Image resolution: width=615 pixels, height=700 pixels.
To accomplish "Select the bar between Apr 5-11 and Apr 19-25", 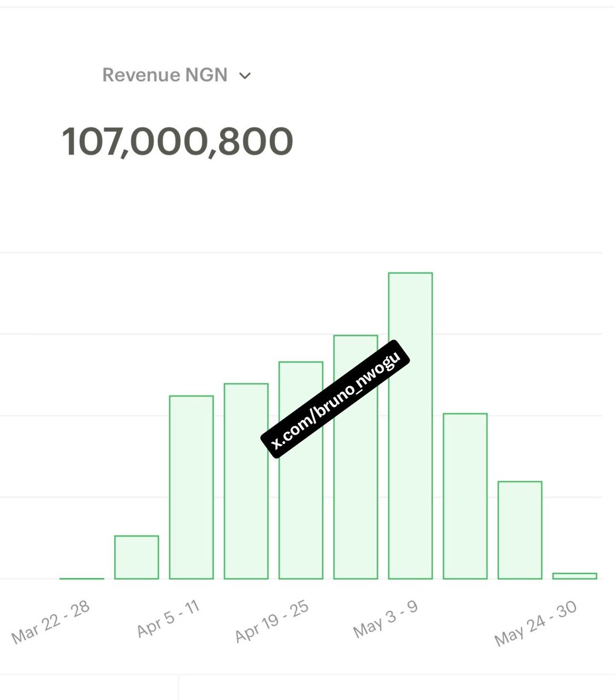I will [246, 481].
